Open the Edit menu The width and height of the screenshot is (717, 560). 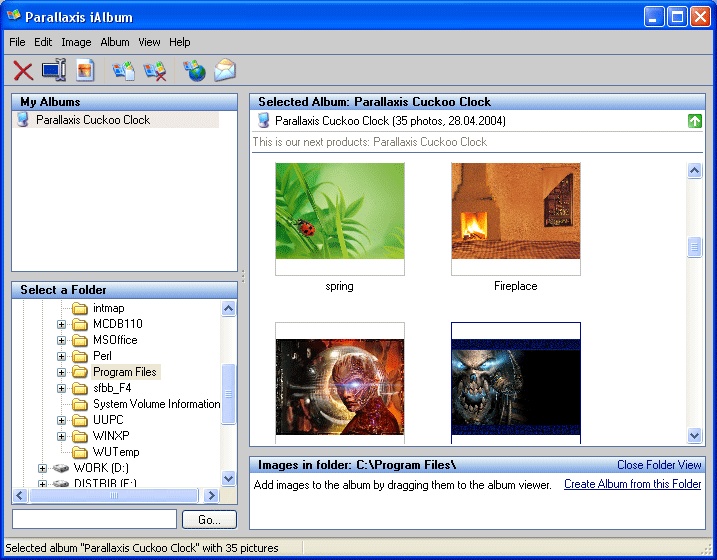pos(43,42)
